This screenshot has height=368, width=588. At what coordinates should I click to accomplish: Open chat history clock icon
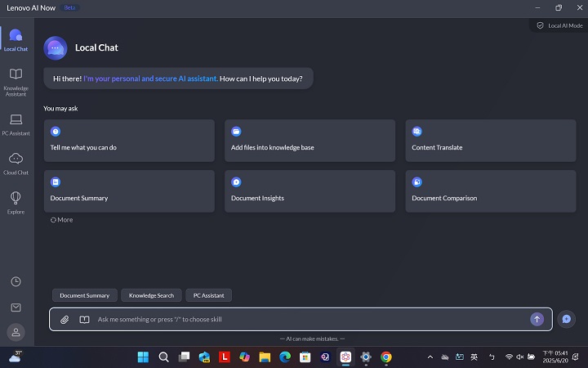coord(16,281)
